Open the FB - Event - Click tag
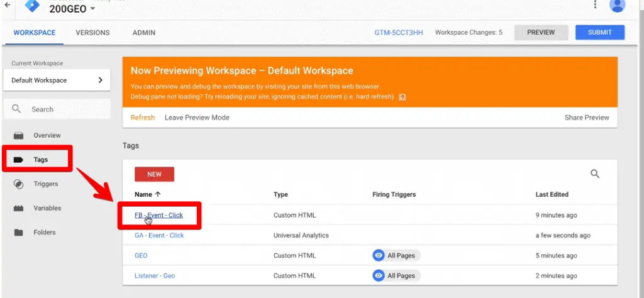 tap(158, 215)
